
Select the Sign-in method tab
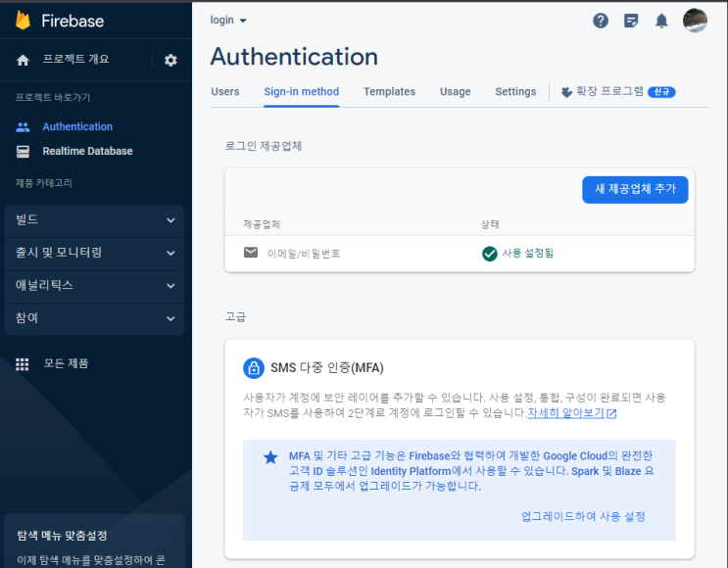tap(302, 92)
